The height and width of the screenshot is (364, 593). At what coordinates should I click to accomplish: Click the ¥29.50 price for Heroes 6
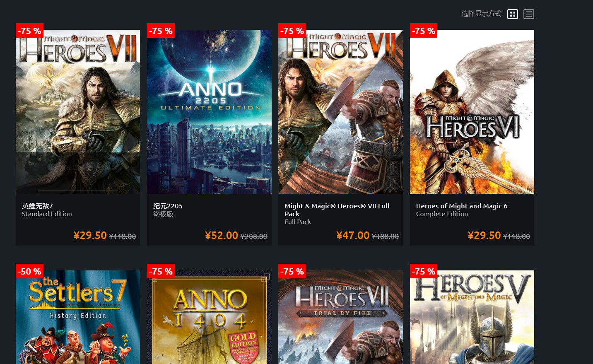pyautogui.click(x=484, y=235)
